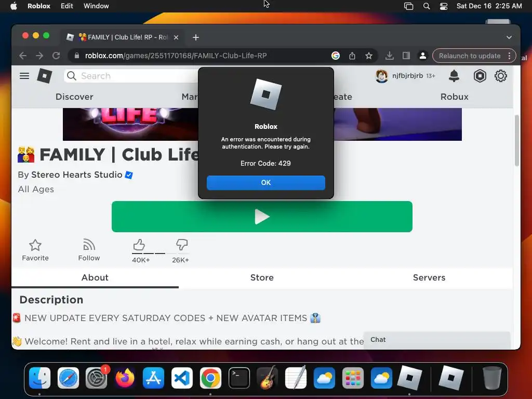Switch to the Servers tab
Image resolution: width=532 pixels, height=399 pixels.
click(429, 277)
